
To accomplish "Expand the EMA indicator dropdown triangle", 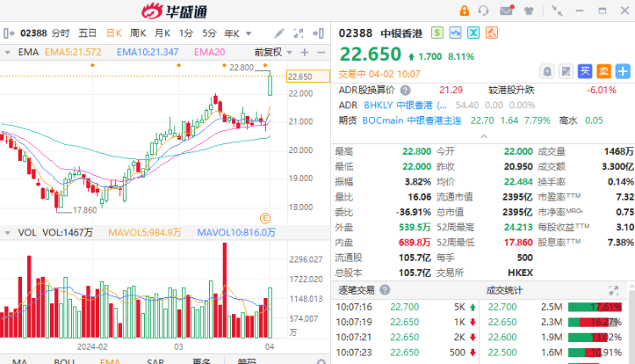I will (7, 52).
